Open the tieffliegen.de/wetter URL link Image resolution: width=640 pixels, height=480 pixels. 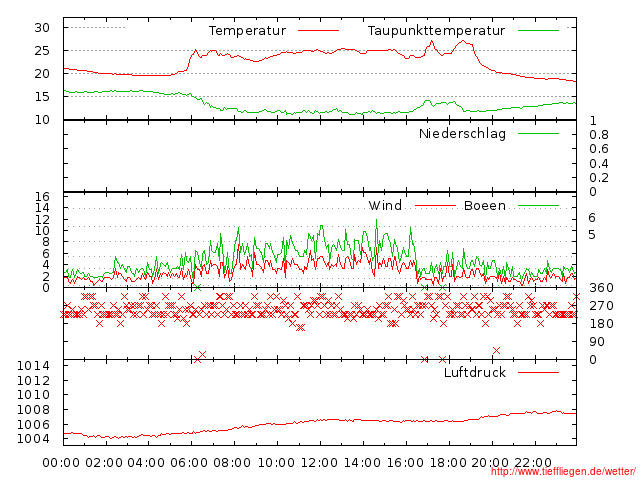[563, 472]
